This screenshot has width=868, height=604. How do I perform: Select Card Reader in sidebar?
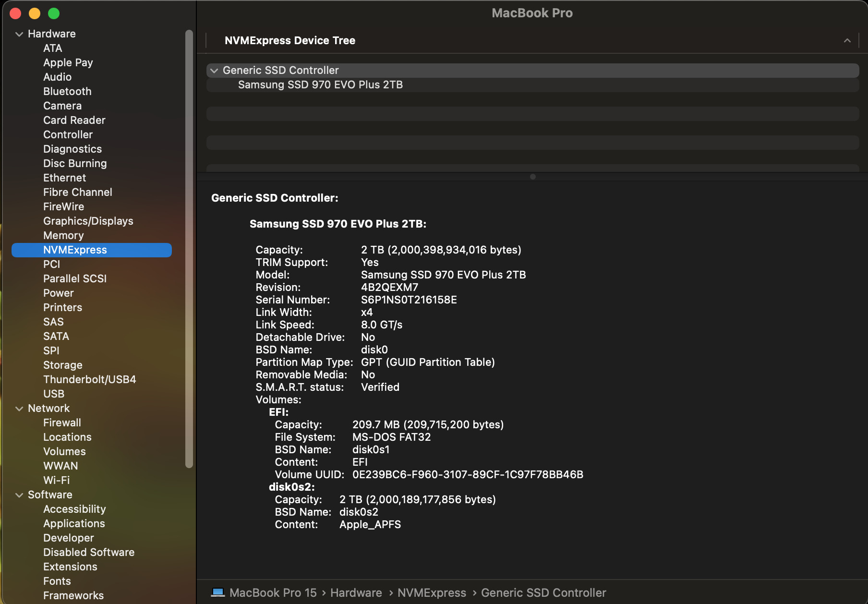[74, 120]
